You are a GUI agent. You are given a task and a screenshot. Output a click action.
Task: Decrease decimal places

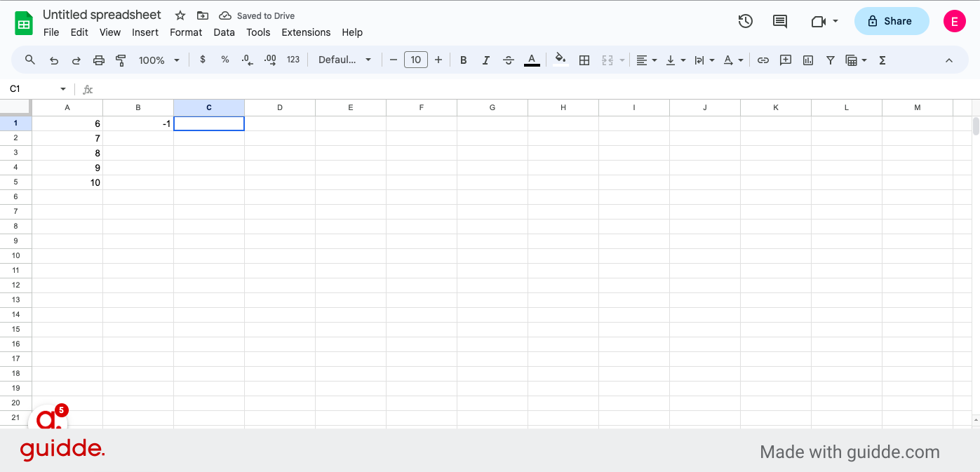tap(246, 60)
